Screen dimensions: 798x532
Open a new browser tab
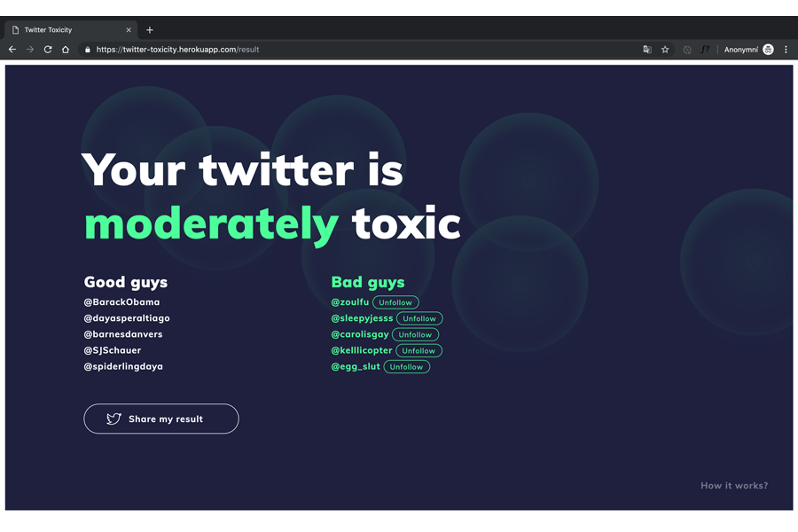coord(149,30)
